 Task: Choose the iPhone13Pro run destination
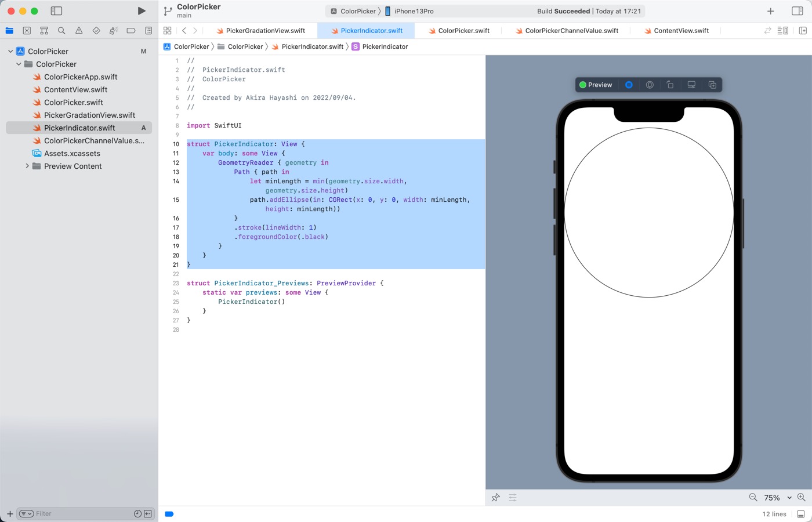[409, 11]
